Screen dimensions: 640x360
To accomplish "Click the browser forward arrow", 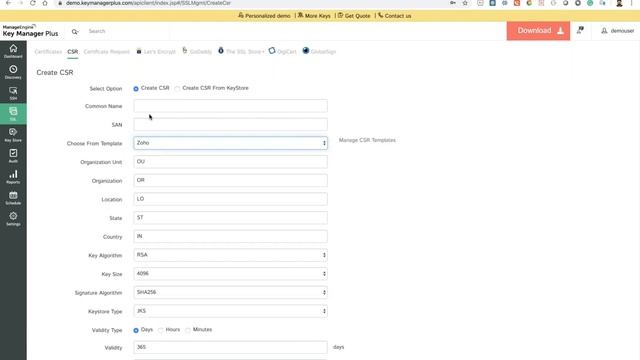I will pos(21,3).
